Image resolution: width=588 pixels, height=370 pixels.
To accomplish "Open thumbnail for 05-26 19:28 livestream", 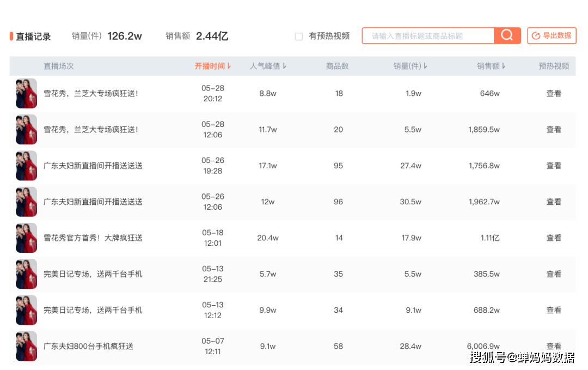I will [x=26, y=166].
